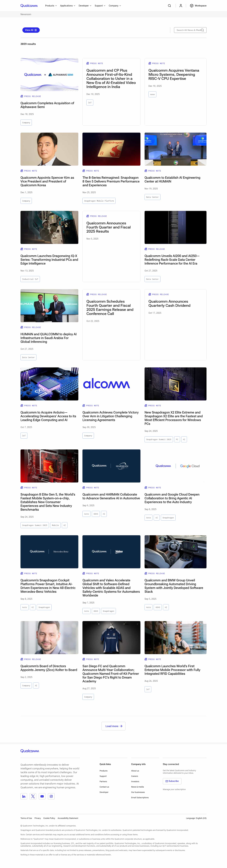This screenshot has height=868, width=227.
Task: Click the Mobile tag under Snapdragon 8 Elite Gen 5
Action: (55, 525)
